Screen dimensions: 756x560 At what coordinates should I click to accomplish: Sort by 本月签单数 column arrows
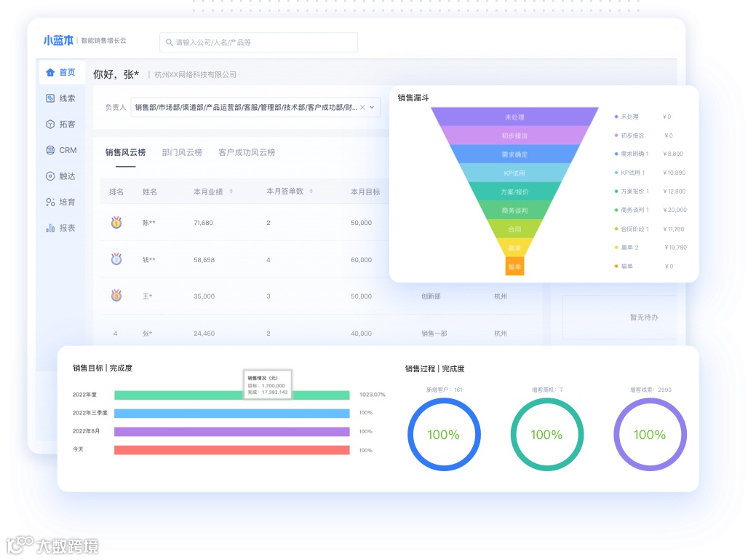click(x=311, y=192)
